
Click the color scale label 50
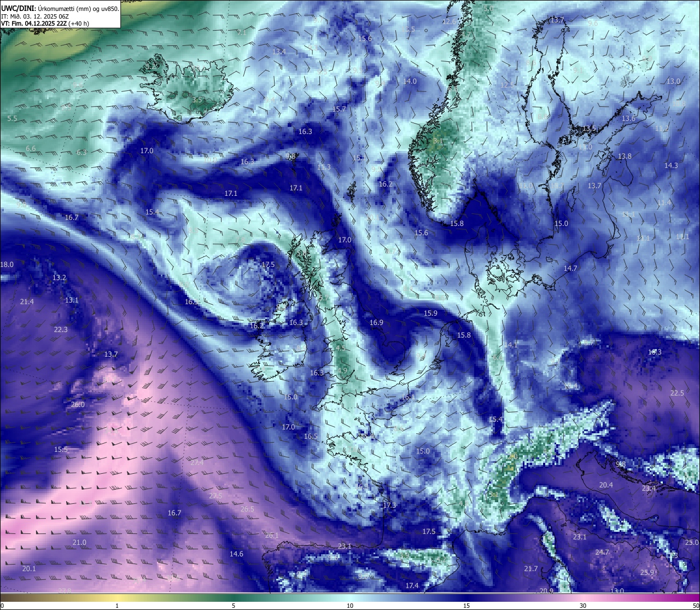tap(696, 606)
